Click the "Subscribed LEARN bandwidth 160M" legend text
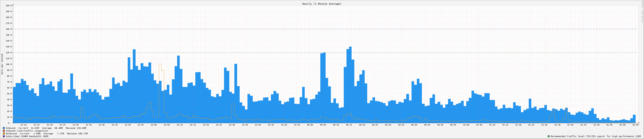This screenshot has width=644, height=139. coord(27,136)
